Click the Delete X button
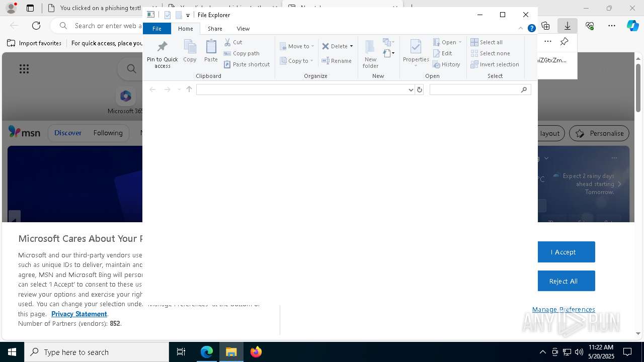 click(335, 46)
